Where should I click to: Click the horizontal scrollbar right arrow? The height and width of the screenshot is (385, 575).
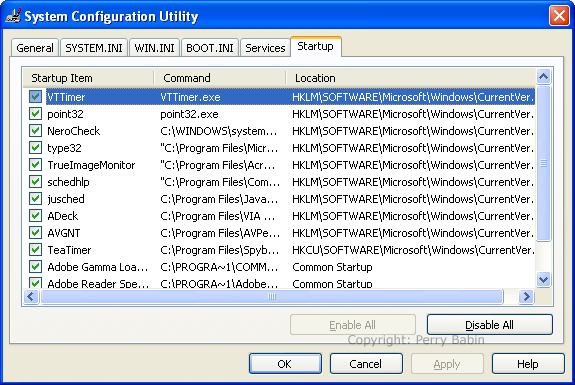point(527,296)
